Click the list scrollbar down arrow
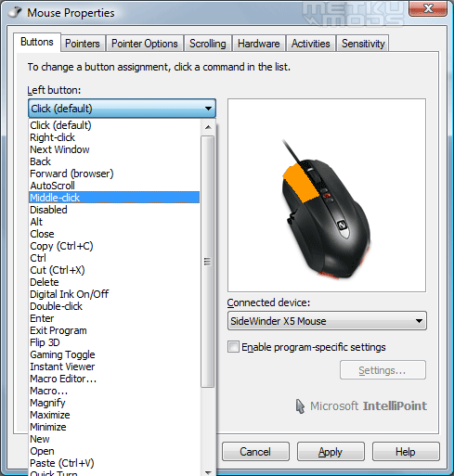 pos(208,472)
